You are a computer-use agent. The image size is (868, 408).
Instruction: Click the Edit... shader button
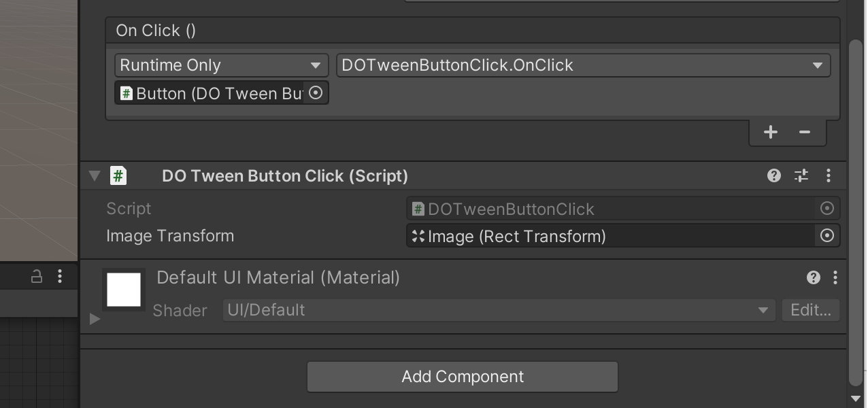click(810, 310)
